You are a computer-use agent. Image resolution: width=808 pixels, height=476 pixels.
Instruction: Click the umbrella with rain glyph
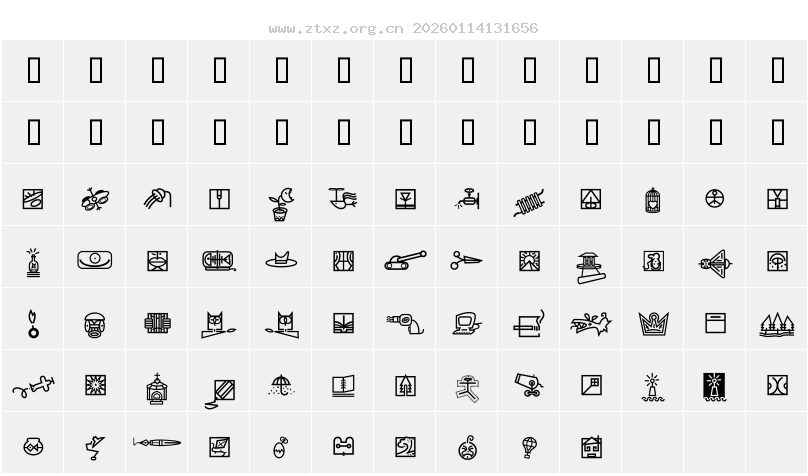[281, 385]
